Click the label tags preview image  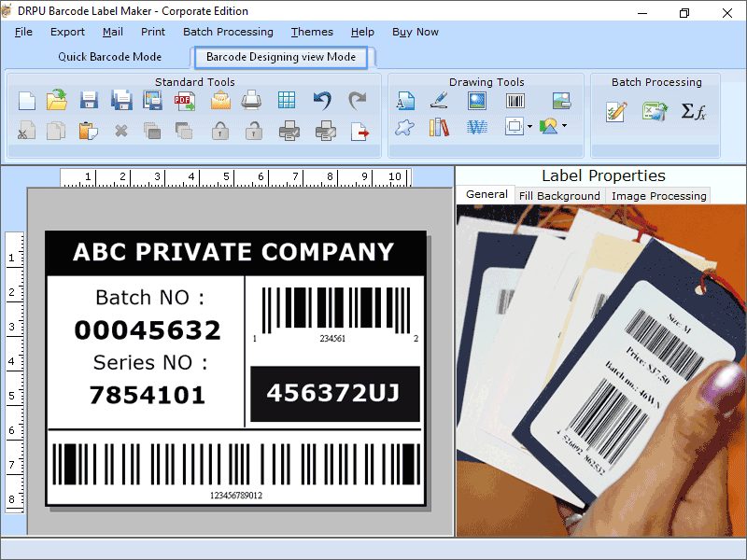coord(598,373)
